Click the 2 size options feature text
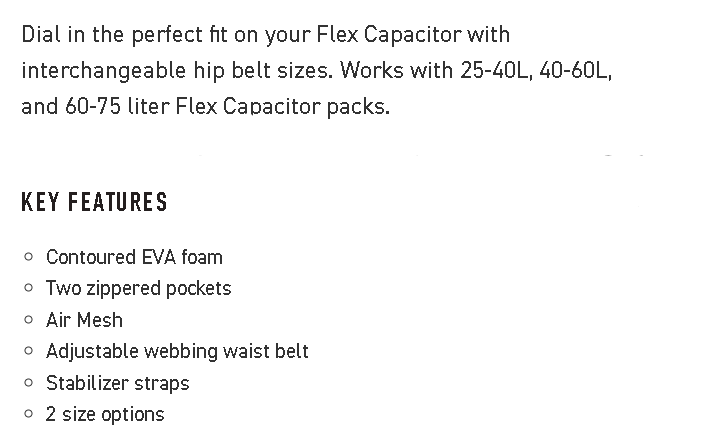718x433 pixels. pos(105,414)
